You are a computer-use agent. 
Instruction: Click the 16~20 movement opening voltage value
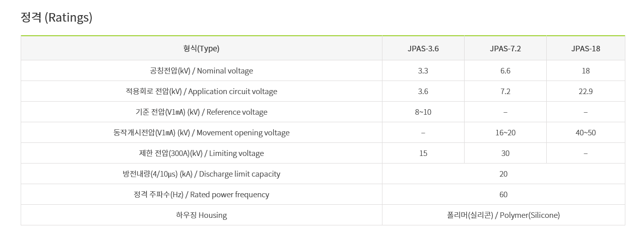[x=505, y=133]
